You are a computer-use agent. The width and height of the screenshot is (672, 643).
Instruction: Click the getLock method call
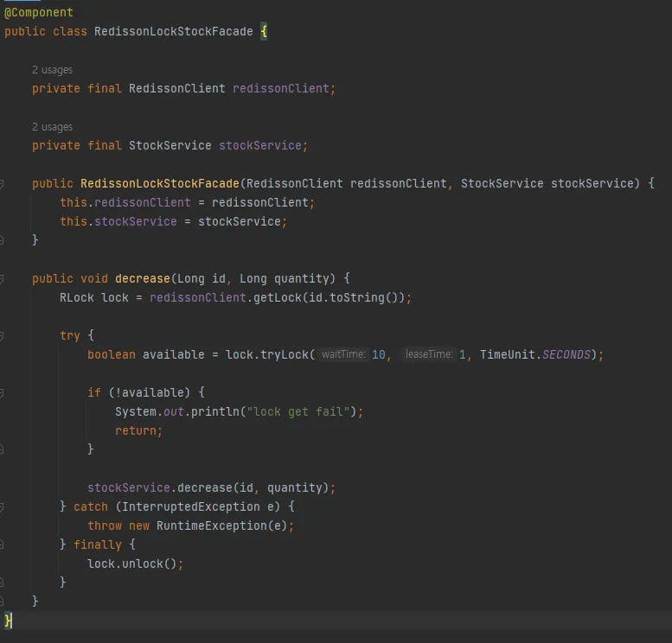(x=278, y=297)
